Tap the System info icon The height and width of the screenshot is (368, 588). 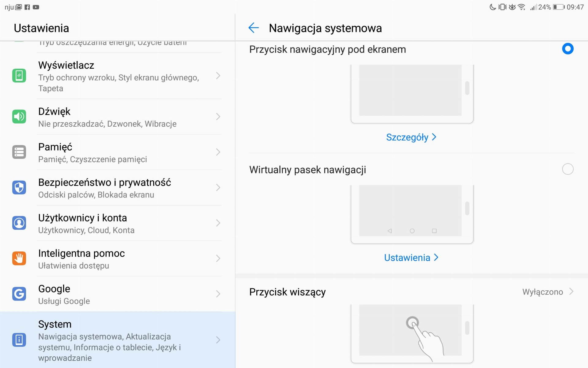19,340
